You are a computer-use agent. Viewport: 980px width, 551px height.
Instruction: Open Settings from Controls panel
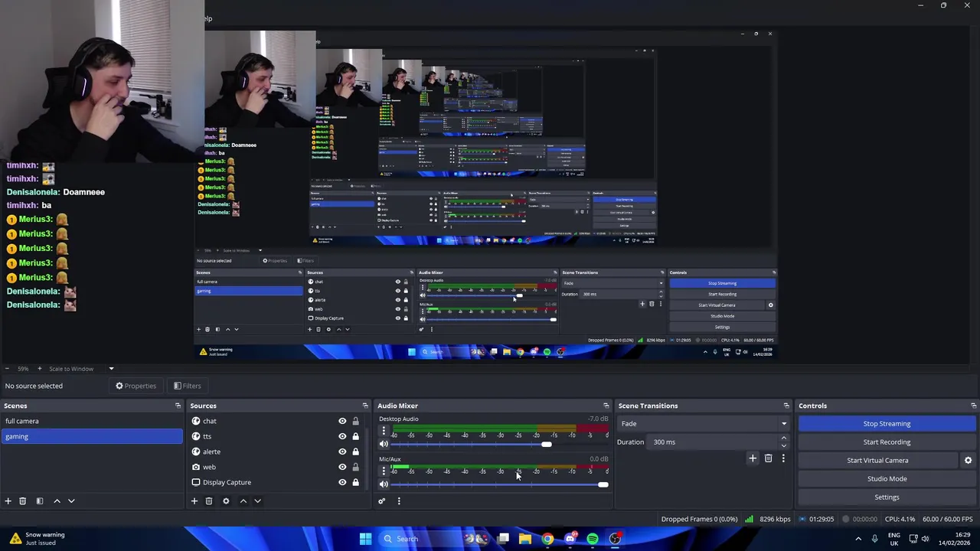click(x=887, y=497)
